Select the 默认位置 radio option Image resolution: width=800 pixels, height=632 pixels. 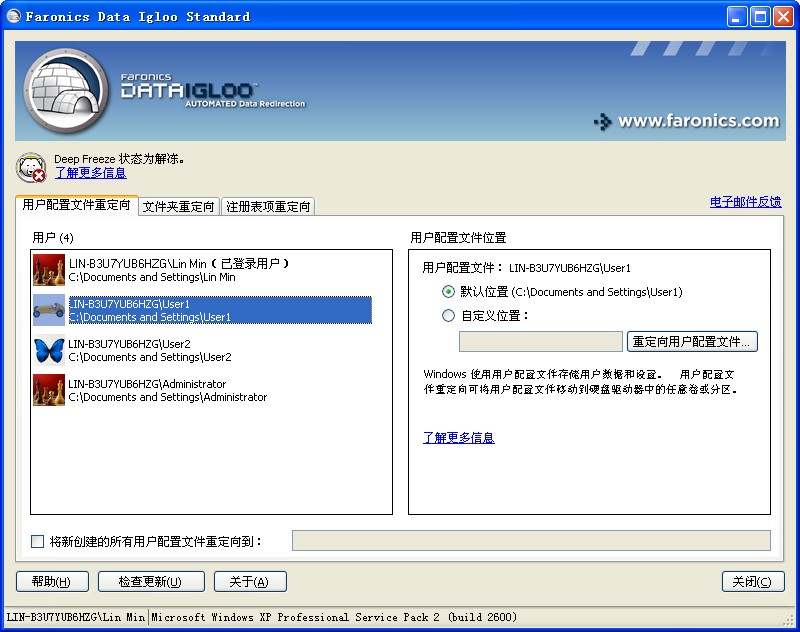coord(448,292)
